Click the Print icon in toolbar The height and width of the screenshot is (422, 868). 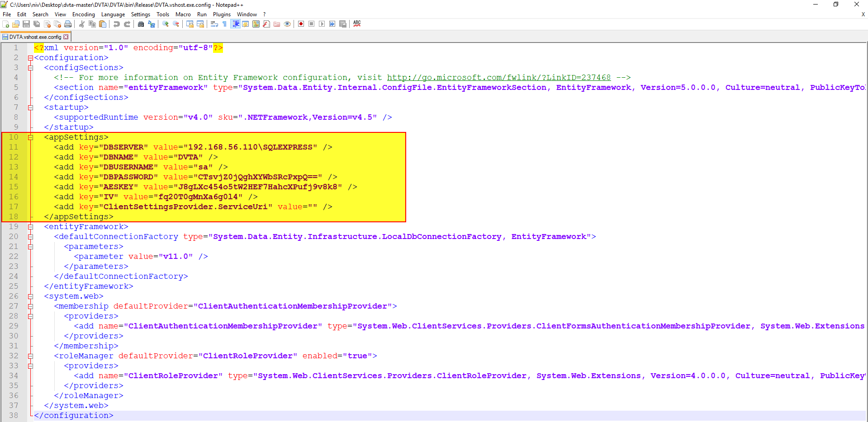[68, 24]
